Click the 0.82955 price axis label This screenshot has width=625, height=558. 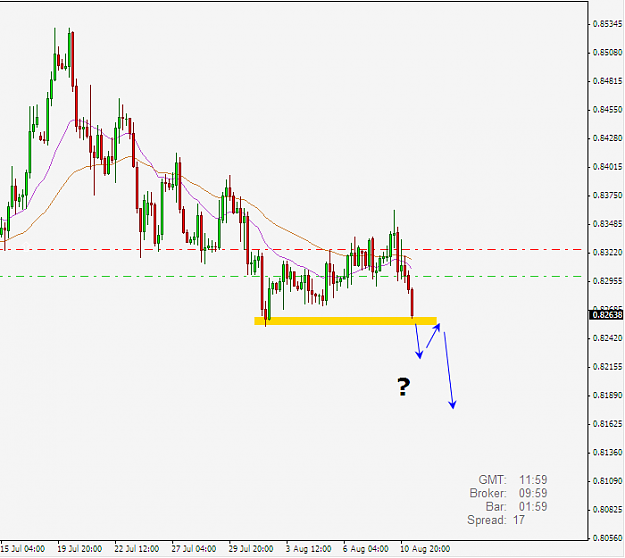607,281
